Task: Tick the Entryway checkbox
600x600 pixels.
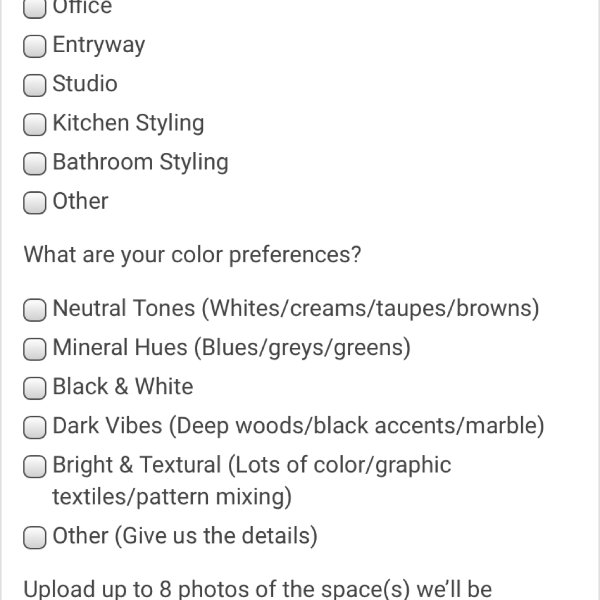Action: pyautogui.click(x=35, y=46)
